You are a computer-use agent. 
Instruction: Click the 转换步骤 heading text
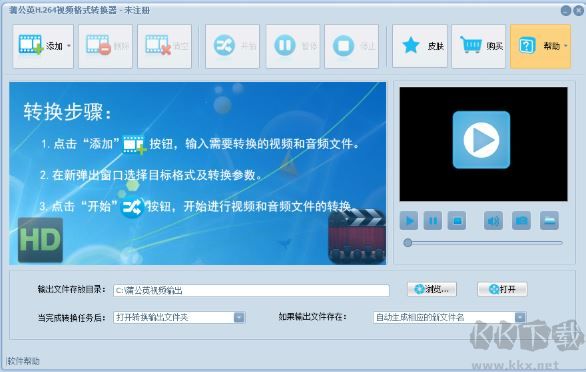[68, 111]
